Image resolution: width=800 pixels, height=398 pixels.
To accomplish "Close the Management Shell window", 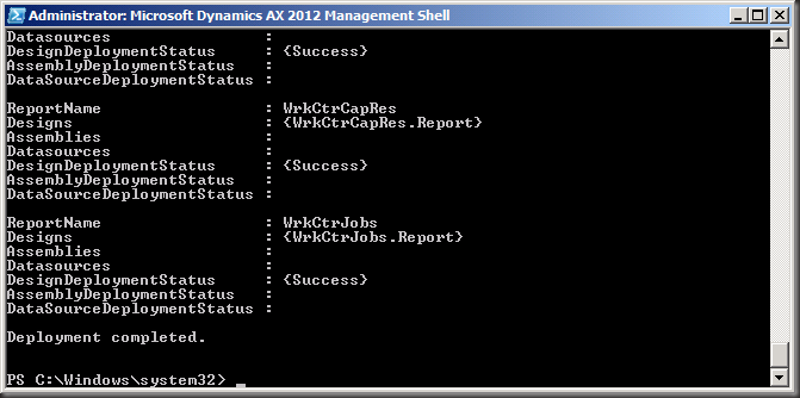I will click(780, 16).
